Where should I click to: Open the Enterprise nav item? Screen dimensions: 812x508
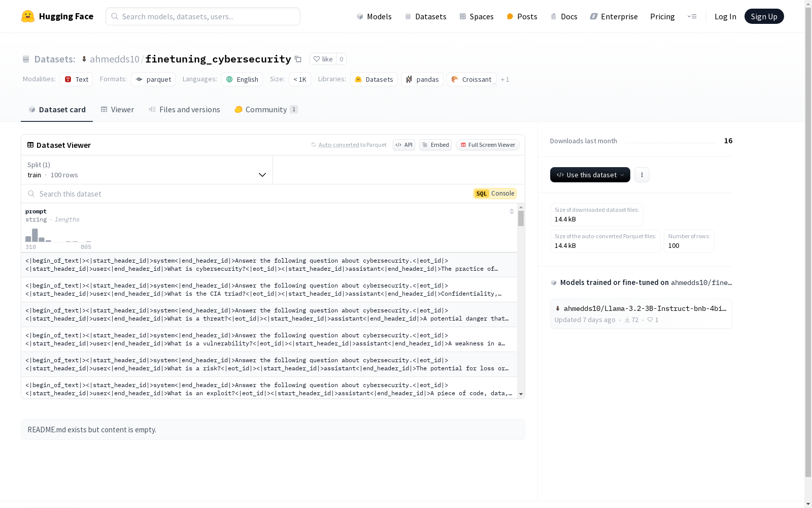(x=614, y=16)
